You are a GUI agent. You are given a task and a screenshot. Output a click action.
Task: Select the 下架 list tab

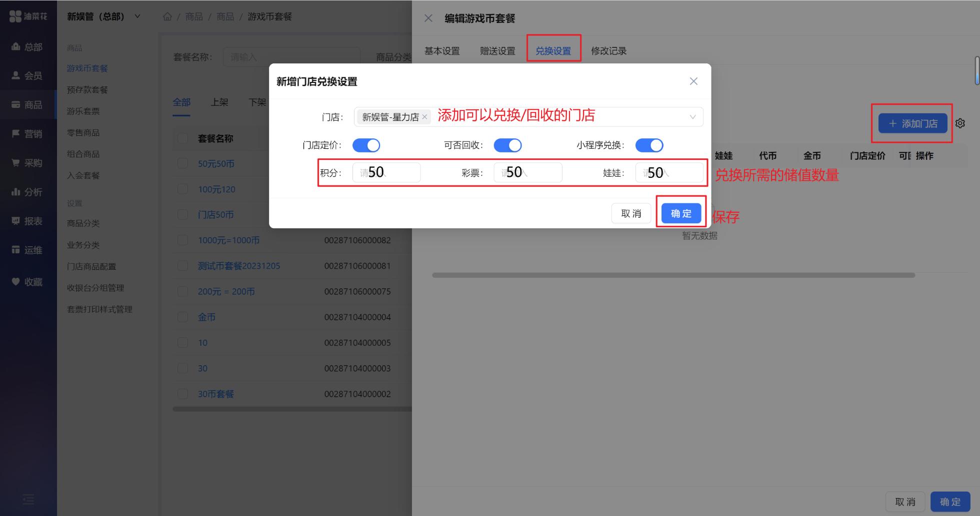click(x=257, y=102)
